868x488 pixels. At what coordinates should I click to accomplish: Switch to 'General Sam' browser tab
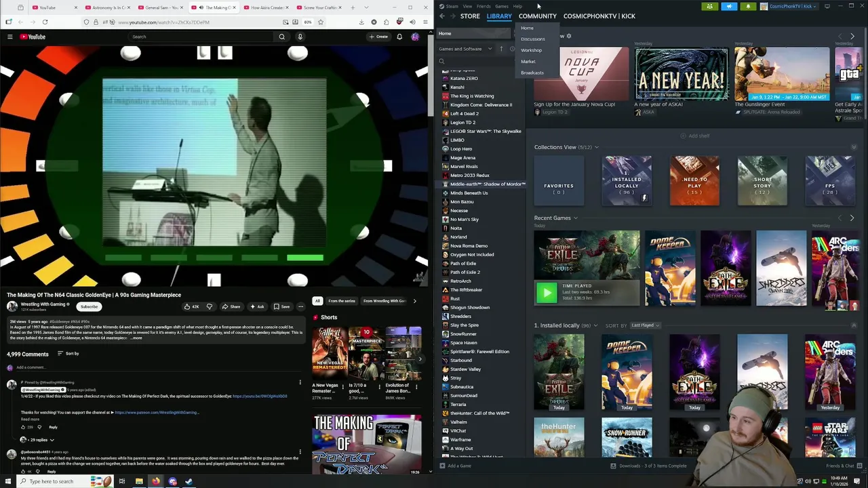[x=160, y=7]
